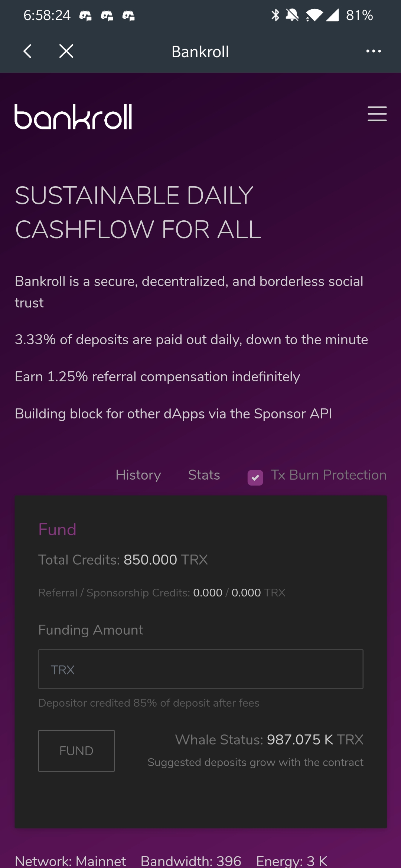Tap the third Discord notification icon

tap(128, 16)
